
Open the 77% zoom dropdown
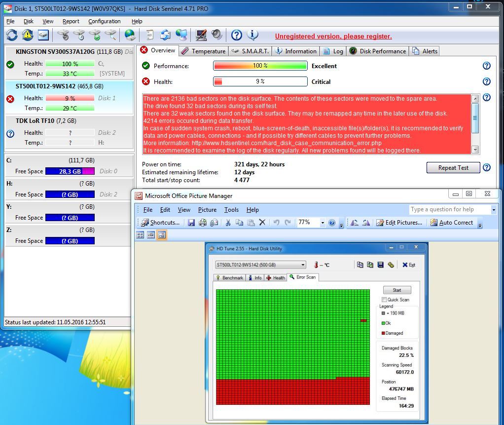pyautogui.click(x=323, y=223)
